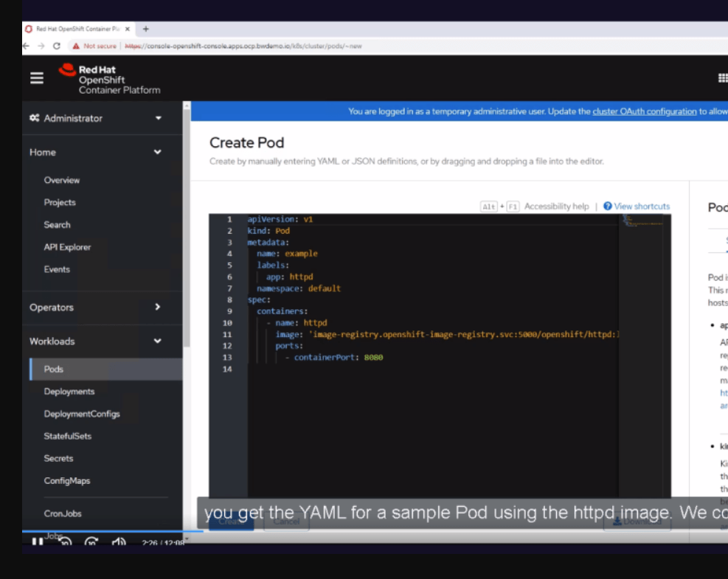Click the 'kind: Pod' line

click(x=268, y=231)
